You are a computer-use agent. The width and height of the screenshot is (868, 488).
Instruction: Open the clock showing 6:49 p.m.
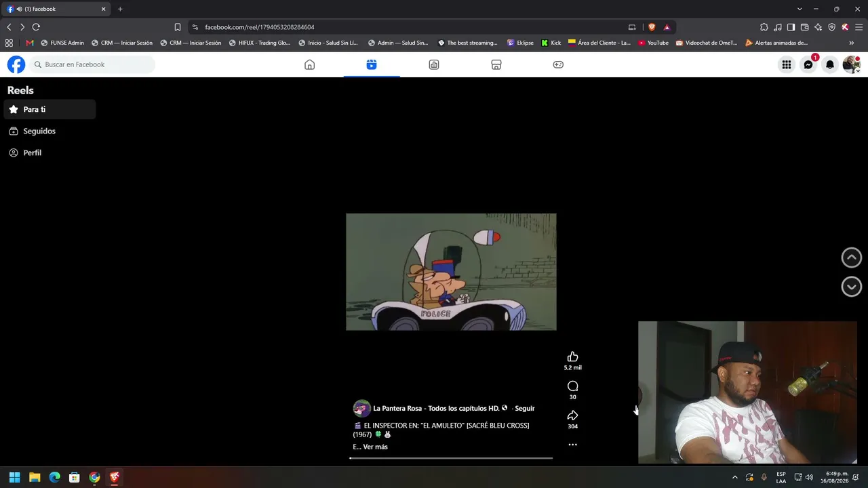(834, 477)
